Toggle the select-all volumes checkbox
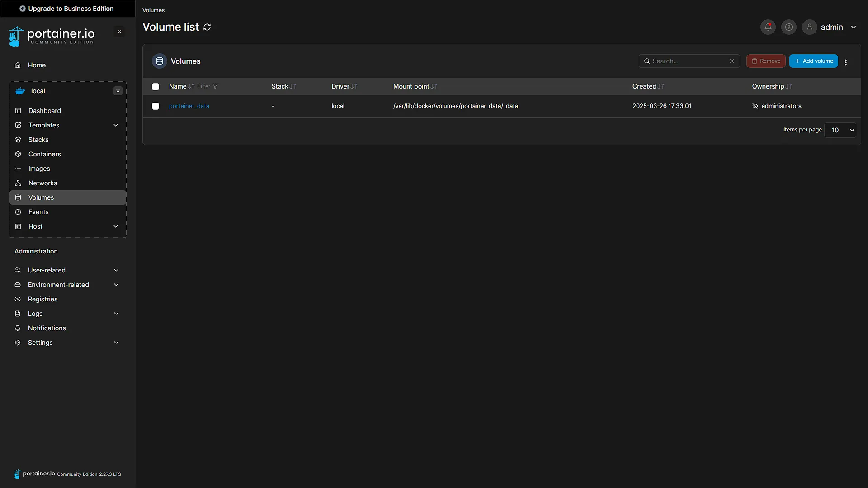The height and width of the screenshot is (488, 868). 156,87
